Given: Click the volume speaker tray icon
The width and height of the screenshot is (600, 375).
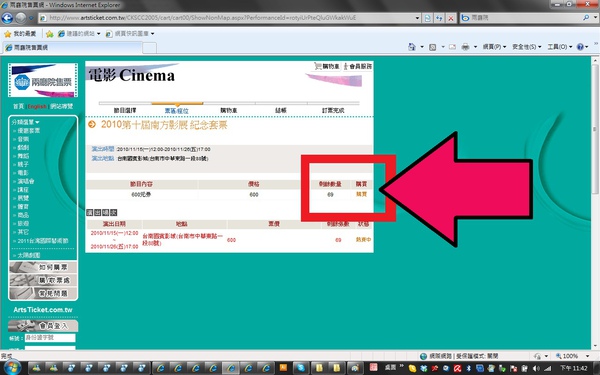Looking at the screenshot, I should point(536,368).
